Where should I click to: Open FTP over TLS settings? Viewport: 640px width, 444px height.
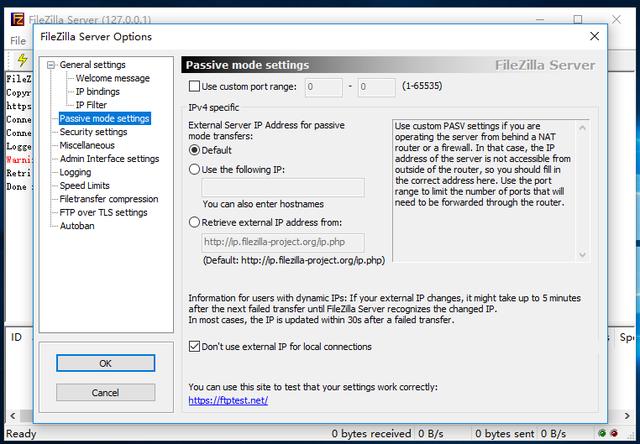pos(103,213)
